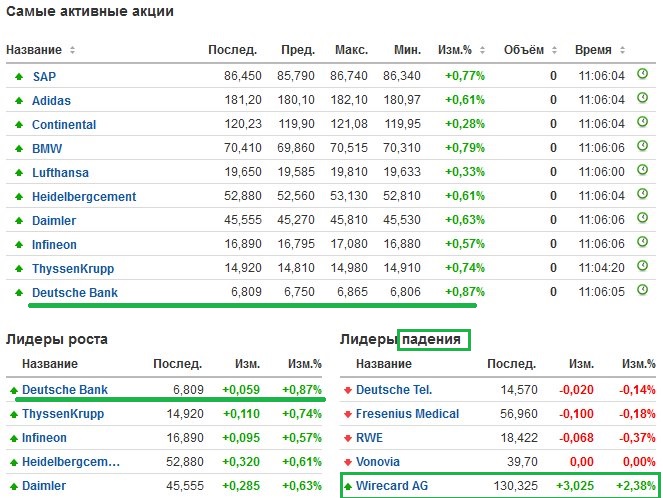Open Infineon link in most active table
Screen dimensions: 663x498
click(x=55, y=244)
